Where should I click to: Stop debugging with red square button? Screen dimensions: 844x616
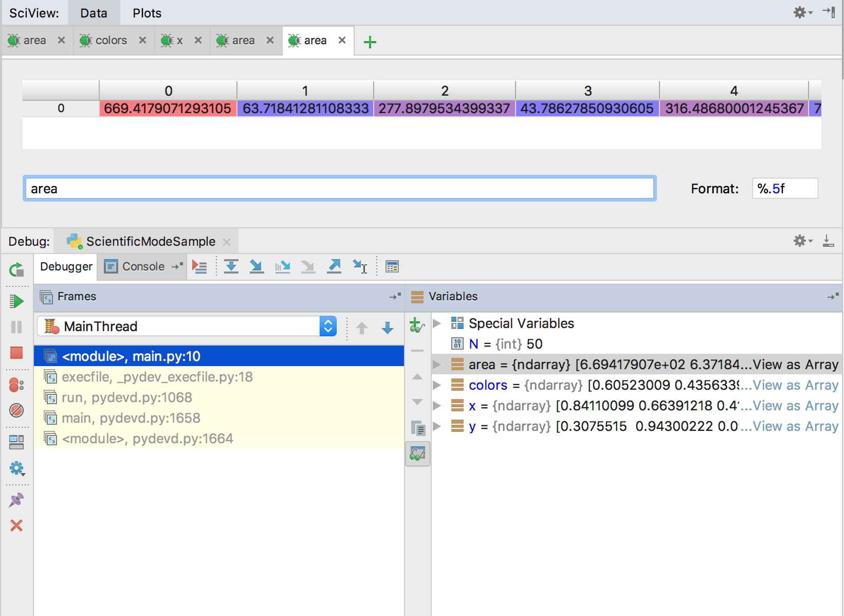(x=16, y=353)
